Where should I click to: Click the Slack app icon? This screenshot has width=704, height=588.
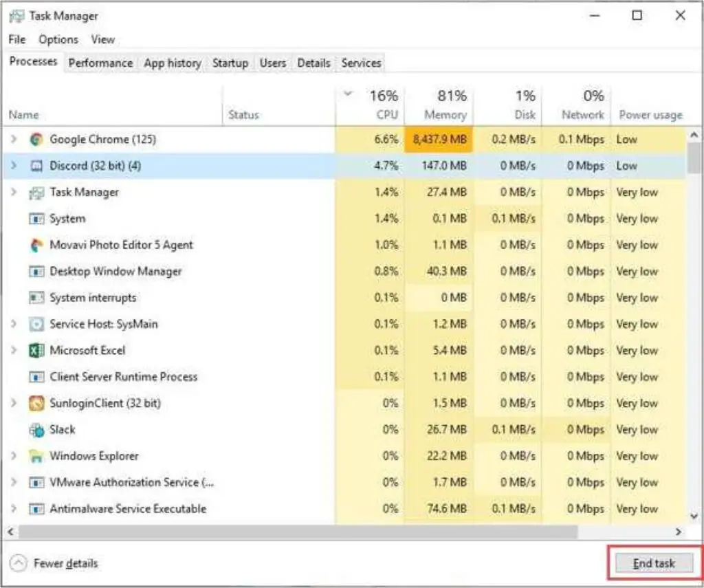click(x=36, y=430)
